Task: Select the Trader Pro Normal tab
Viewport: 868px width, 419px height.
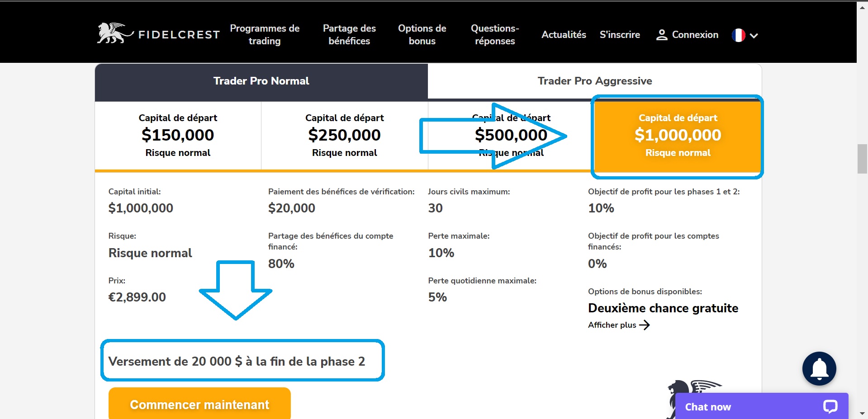Action: coord(261,81)
